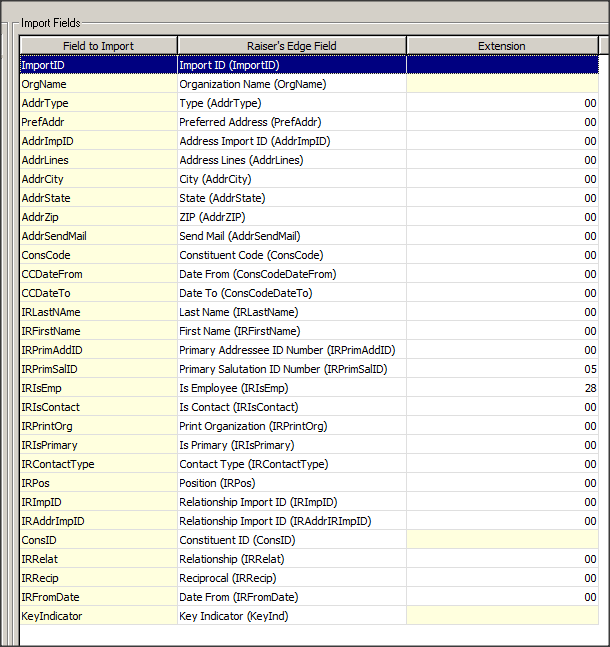Select the AddrType field cell

[x=99, y=103]
